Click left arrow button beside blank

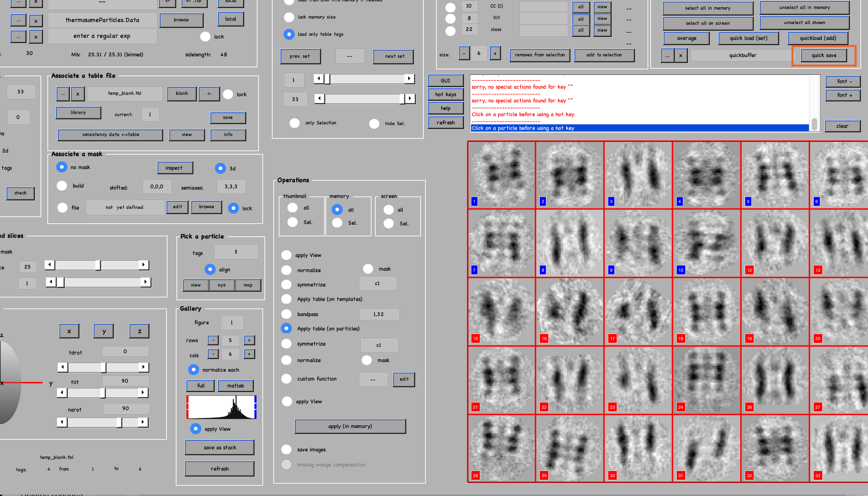tap(209, 93)
